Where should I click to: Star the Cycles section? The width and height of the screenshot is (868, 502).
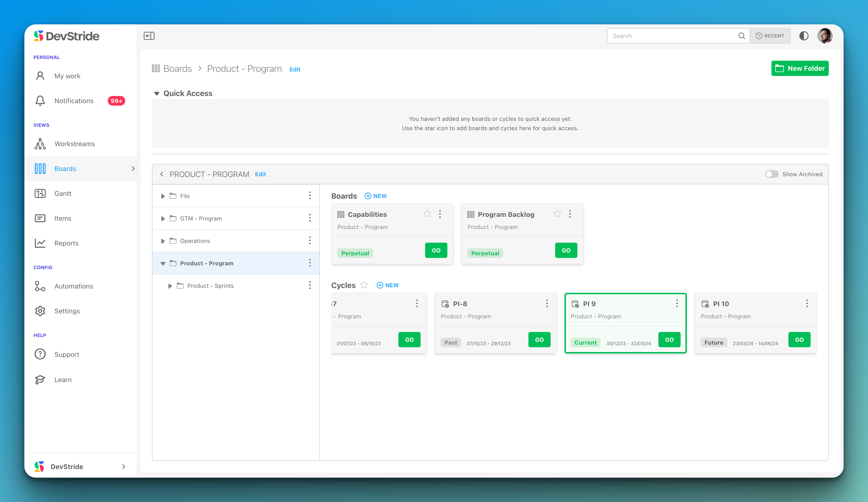point(364,285)
